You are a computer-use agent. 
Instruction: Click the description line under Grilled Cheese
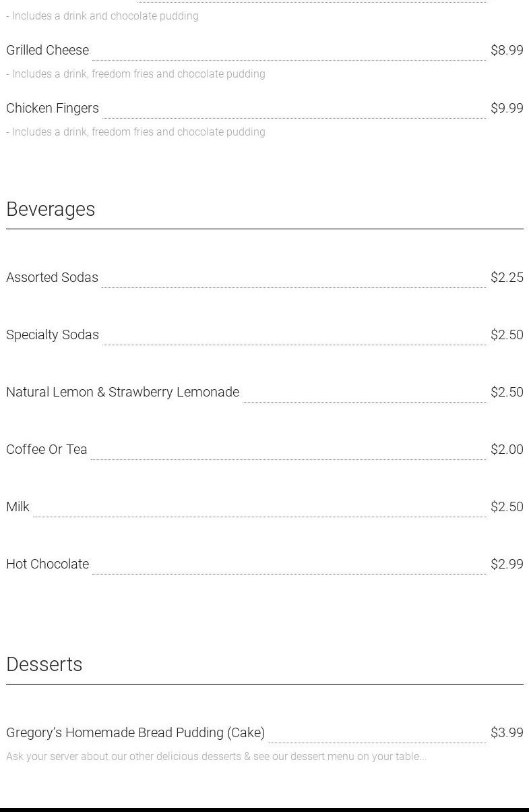(135, 74)
